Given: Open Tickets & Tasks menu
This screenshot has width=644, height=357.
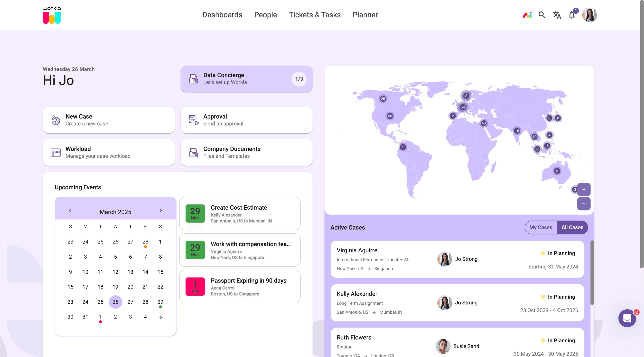Looking at the screenshot, I should click(x=314, y=15).
